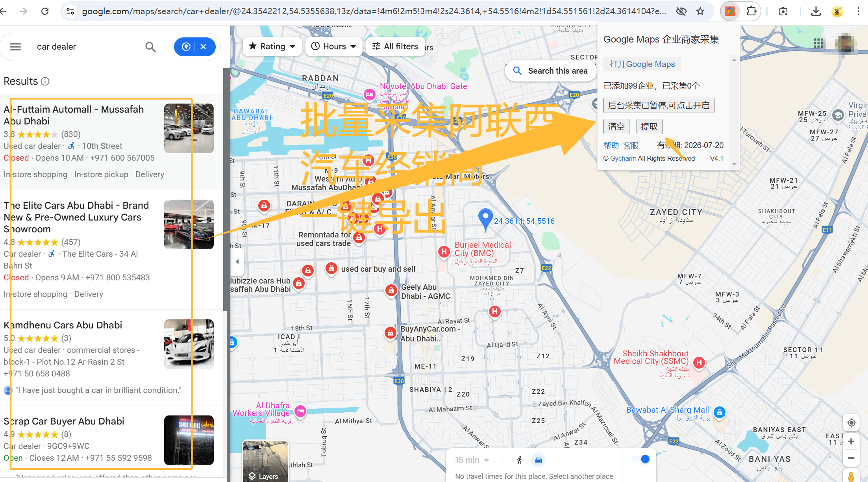Image resolution: width=868 pixels, height=482 pixels.
Task: Click the results list scrollbar
Action: (x=226, y=190)
